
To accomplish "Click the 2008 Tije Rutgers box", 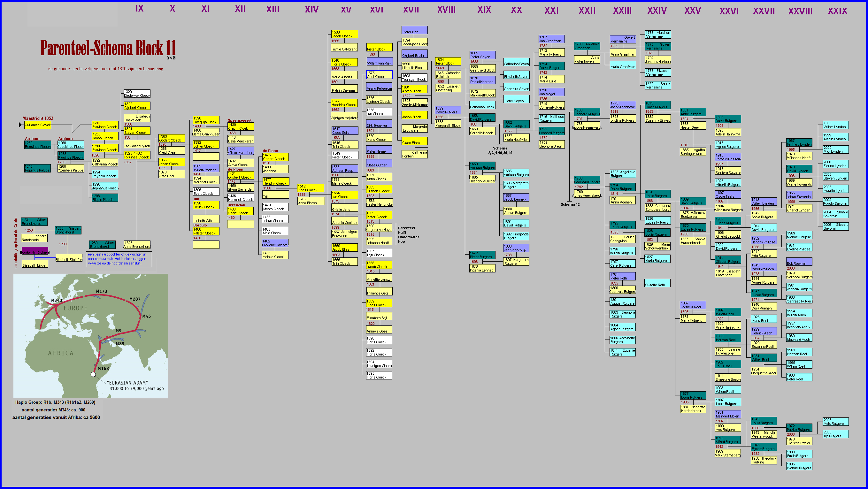I will [835, 434].
